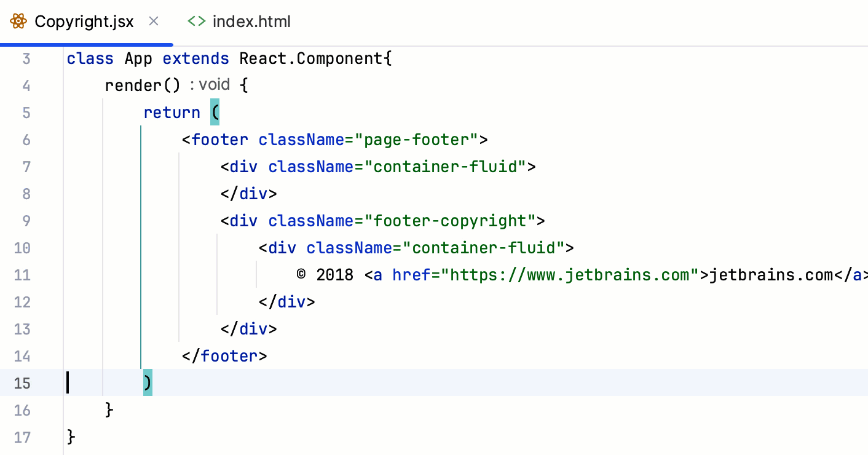Click the class keyword on line 3
This screenshot has height=455, width=868.
pyautogui.click(x=90, y=58)
